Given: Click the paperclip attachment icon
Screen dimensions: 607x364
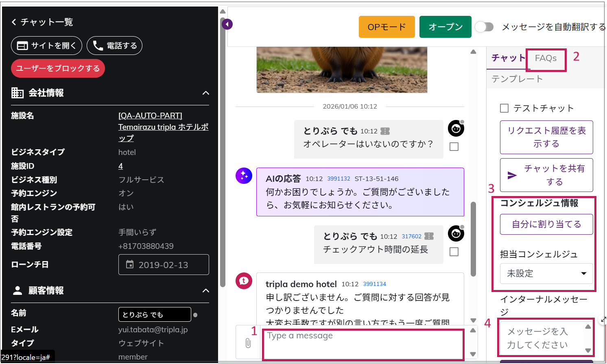Looking at the screenshot, I should pos(248,343).
